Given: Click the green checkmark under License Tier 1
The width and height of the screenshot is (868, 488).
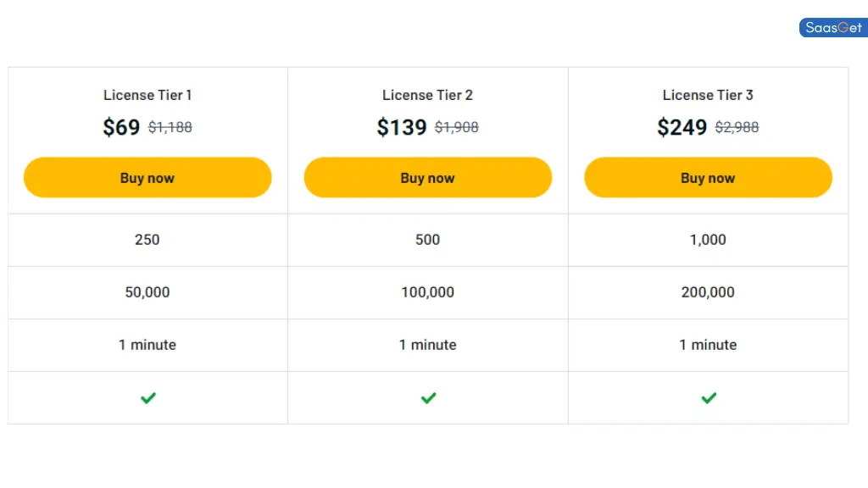Looking at the screenshot, I should tap(147, 397).
